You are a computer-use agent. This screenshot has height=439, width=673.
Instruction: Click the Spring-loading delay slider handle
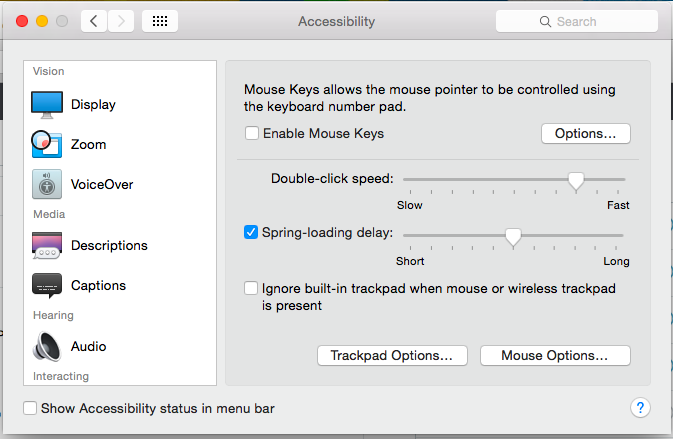[x=513, y=236]
